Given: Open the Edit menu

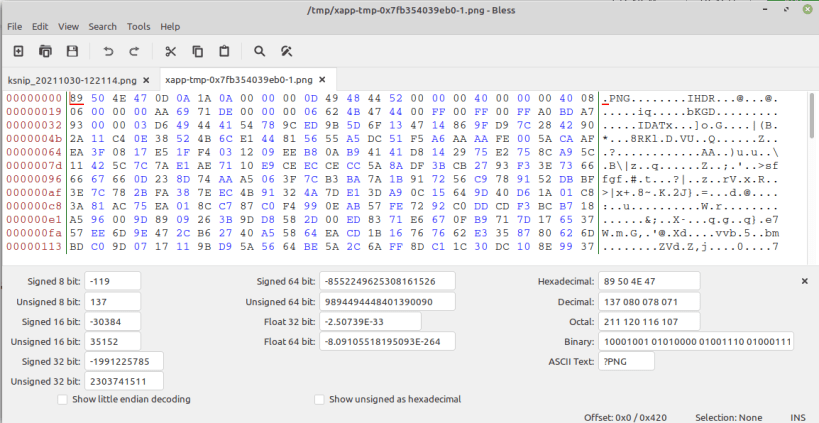Looking at the screenshot, I should click(x=40, y=27).
